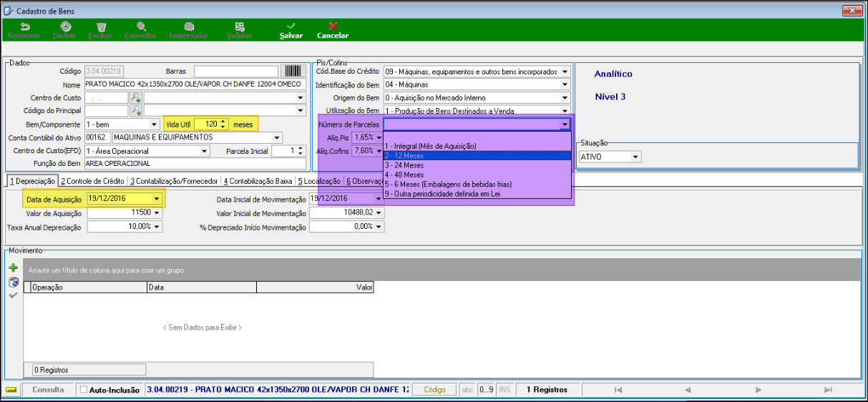Add a movement with green plus icon
The image size is (868, 402).
tap(13, 268)
